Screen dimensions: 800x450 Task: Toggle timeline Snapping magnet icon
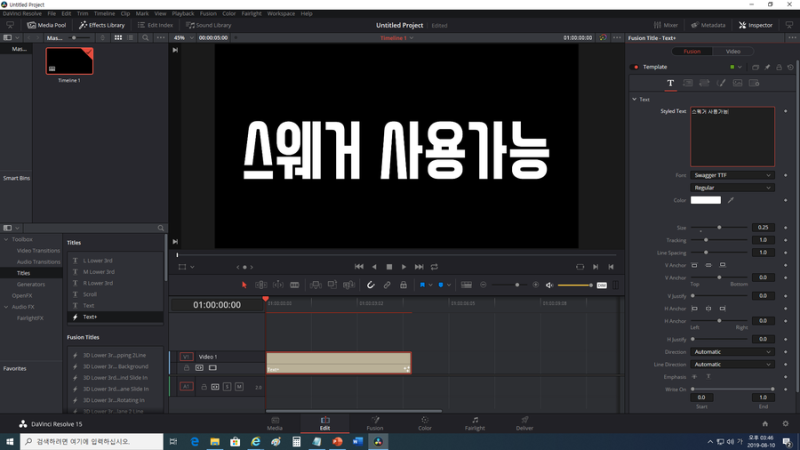[x=370, y=285]
